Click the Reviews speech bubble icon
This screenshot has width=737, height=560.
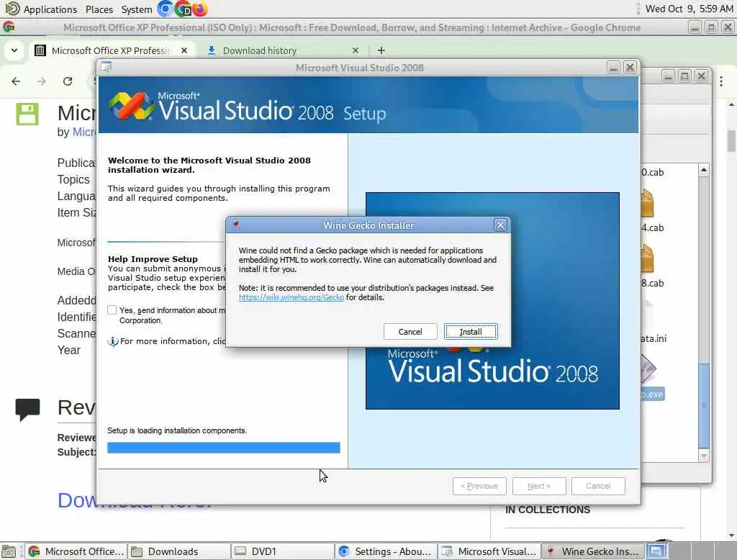click(x=27, y=409)
